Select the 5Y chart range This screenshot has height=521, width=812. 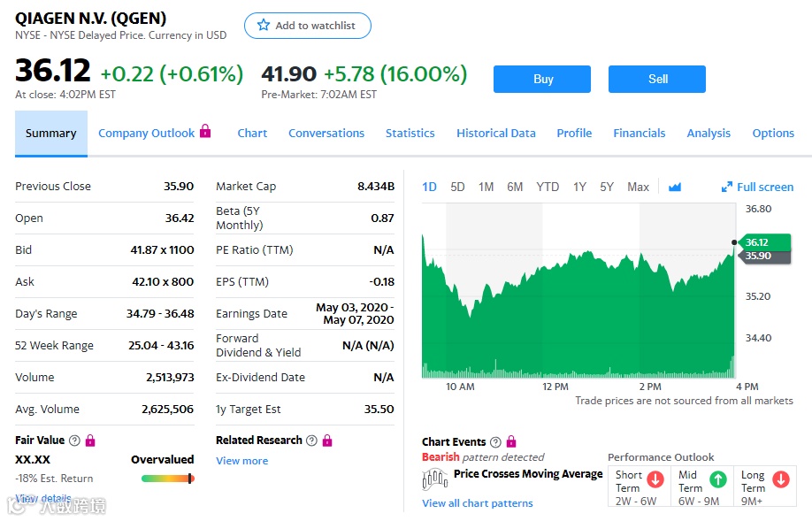click(607, 187)
